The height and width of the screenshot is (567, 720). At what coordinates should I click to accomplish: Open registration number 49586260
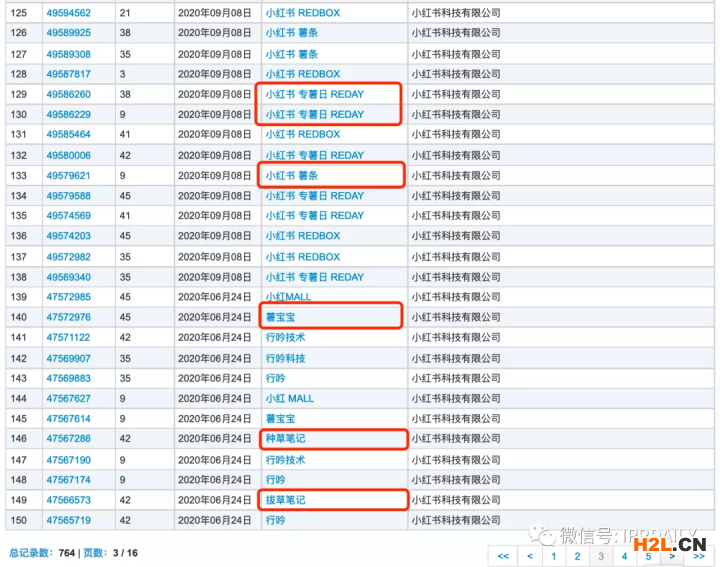(x=68, y=94)
